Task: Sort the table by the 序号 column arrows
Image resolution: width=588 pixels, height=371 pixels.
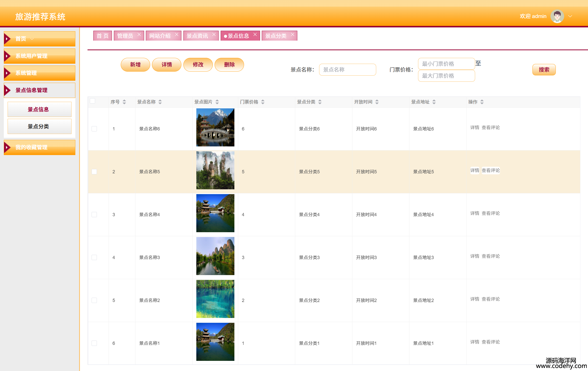Action: pyautogui.click(x=124, y=102)
